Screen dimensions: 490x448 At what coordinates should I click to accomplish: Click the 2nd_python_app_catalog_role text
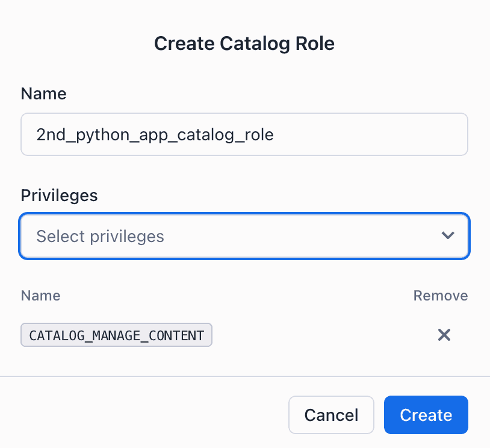click(155, 134)
